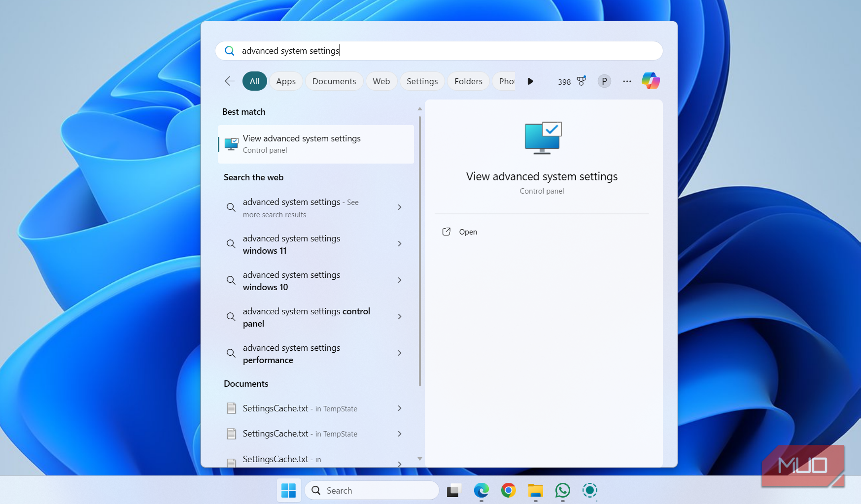The image size is (861, 504).
Task: Select 'advanced system settings windows 10' web suggestion
Action: [306, 281]
